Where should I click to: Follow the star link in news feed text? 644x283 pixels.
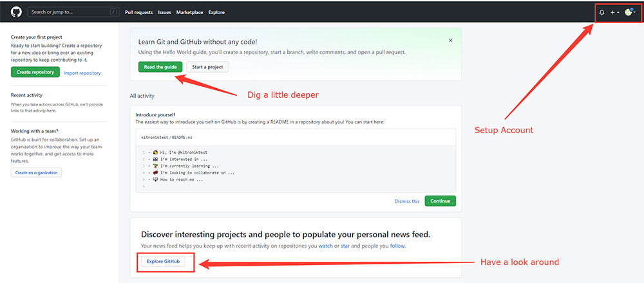click(x=345, y=246)
